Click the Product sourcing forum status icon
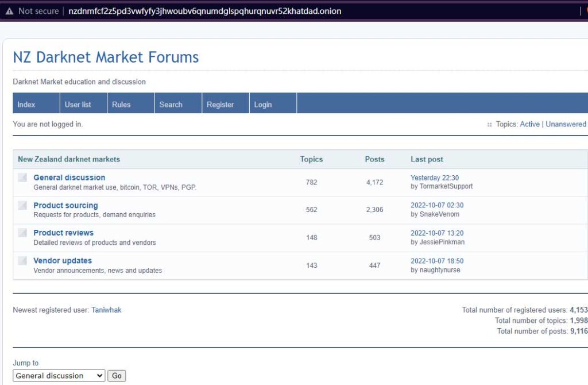 coord(22,205)
